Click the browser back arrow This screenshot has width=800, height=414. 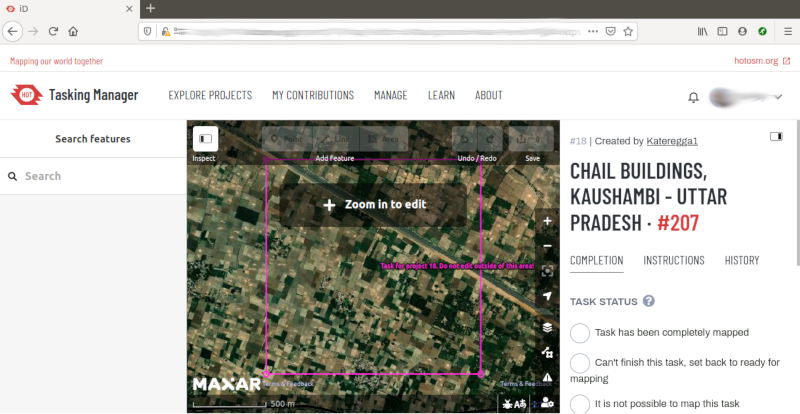click(12, 31)
